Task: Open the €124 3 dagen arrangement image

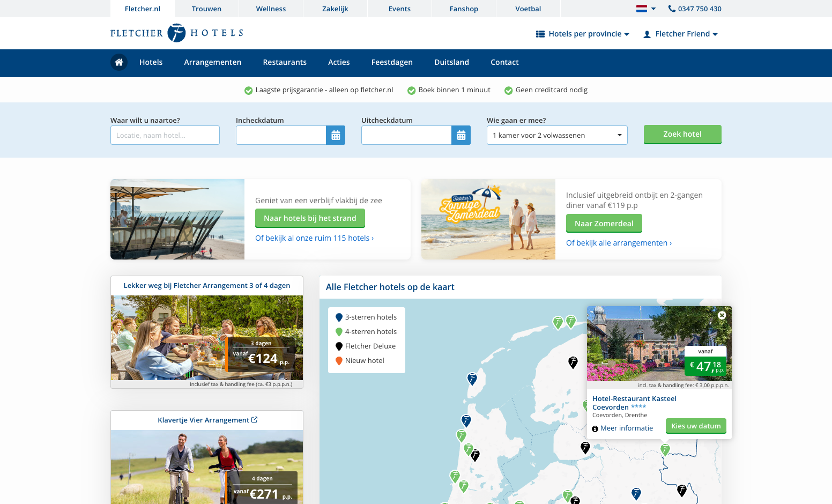Action: (x=207, y=338)
